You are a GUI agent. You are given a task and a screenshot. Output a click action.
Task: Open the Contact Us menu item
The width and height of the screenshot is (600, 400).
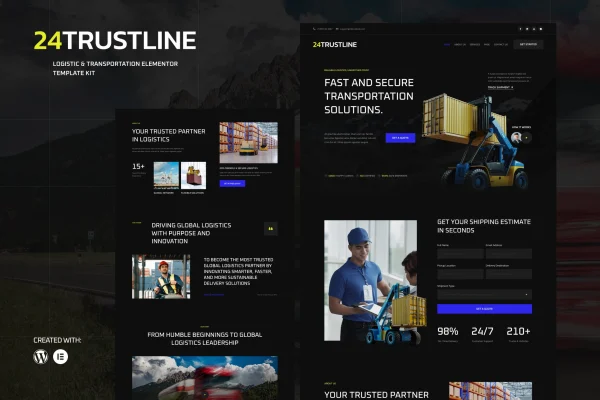pos(501,44)
